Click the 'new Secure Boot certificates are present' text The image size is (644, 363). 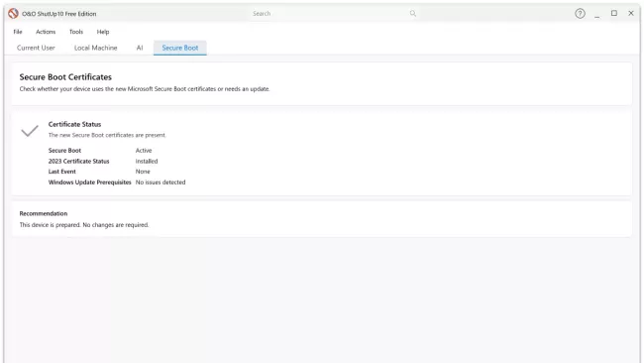point(107,135)
